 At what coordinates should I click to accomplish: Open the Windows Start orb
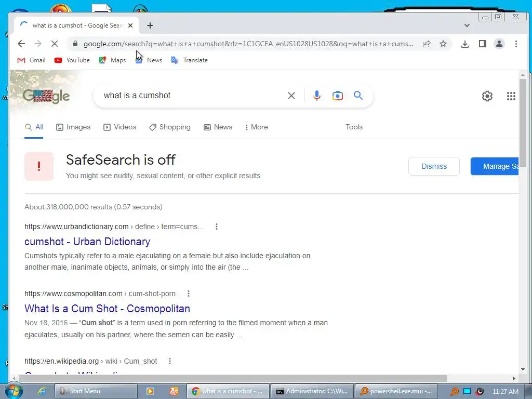tap(14, 391)
